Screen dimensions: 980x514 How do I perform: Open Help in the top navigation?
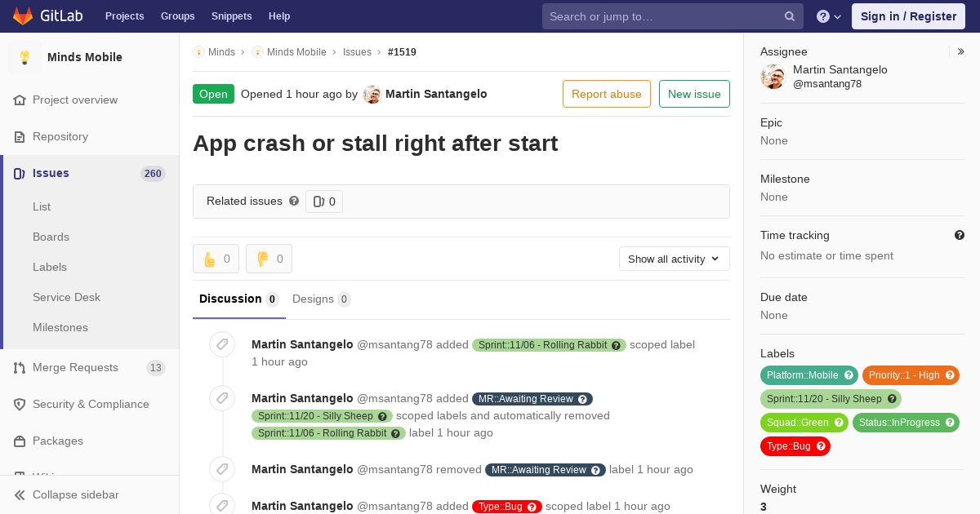click(x=279, y=16)
